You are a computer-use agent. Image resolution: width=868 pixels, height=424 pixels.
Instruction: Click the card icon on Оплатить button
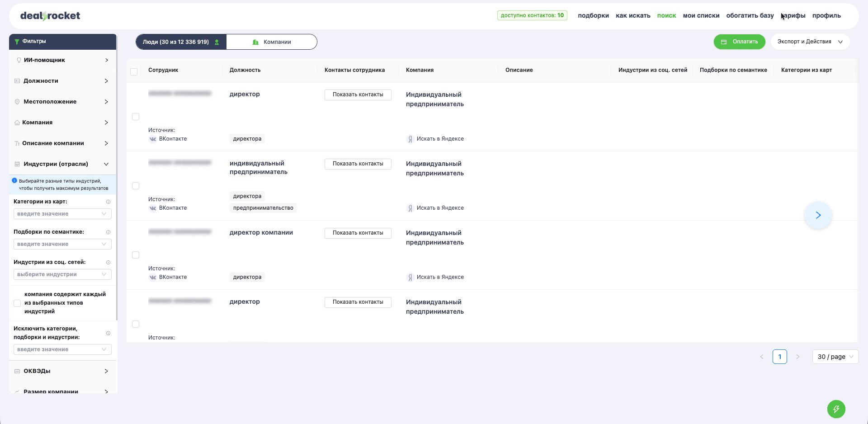point(724,42)
